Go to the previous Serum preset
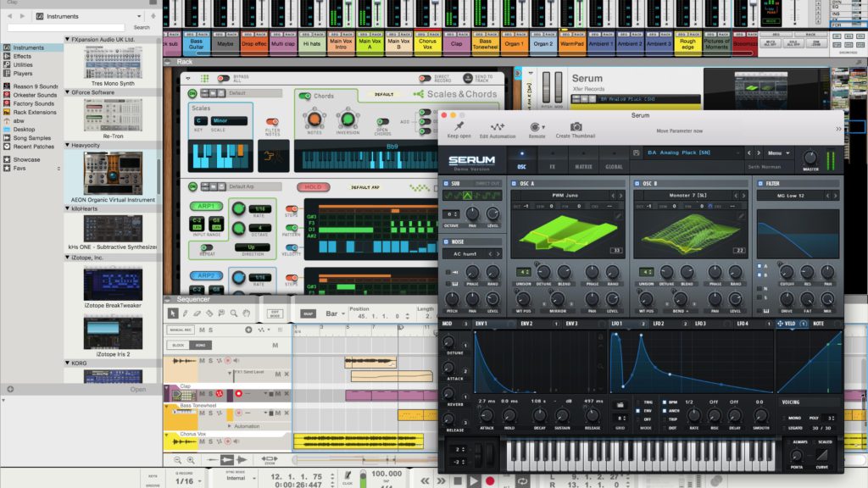 [x=749, y=152]
